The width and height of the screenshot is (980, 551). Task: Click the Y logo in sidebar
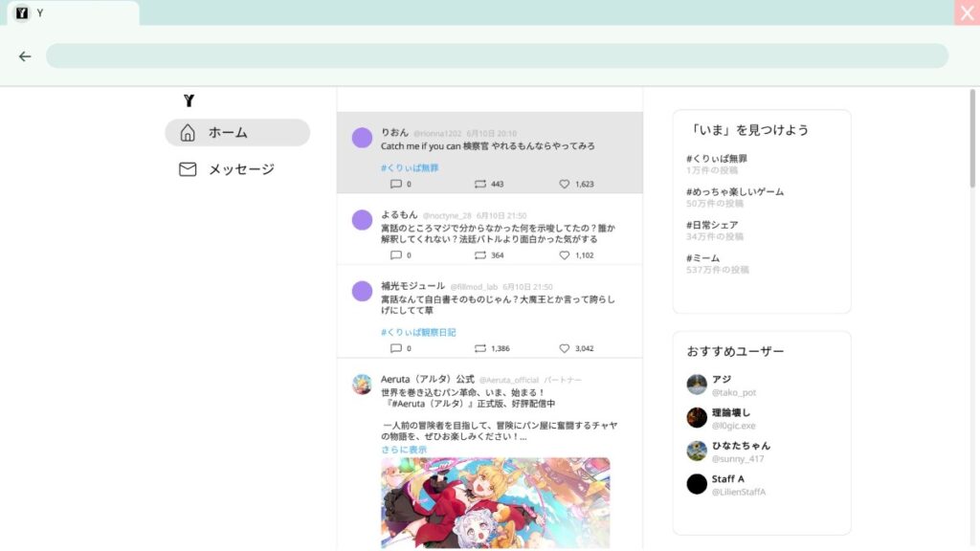point(189,100)
